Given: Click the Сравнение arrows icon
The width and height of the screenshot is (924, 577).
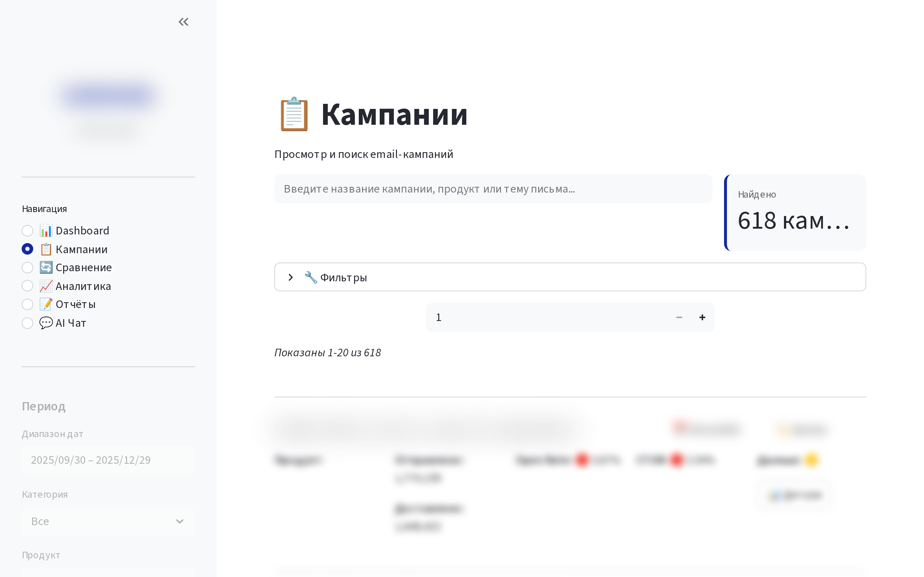Looking at the screenshot, I should click(46, 267).
